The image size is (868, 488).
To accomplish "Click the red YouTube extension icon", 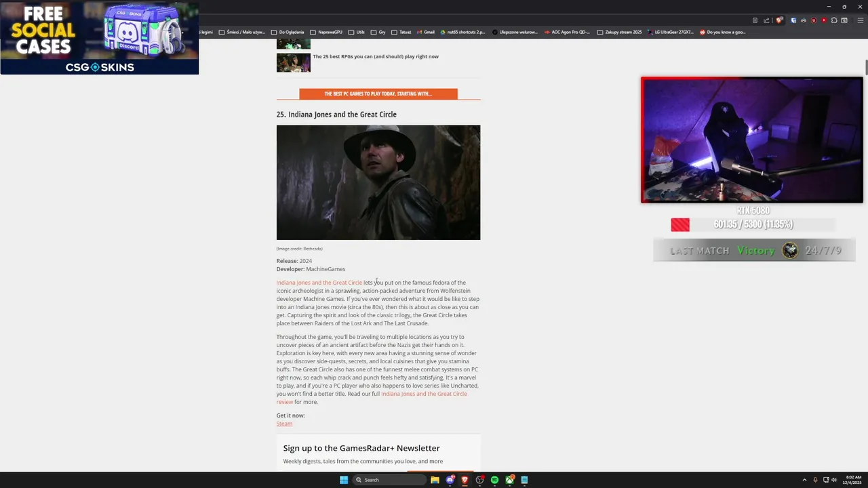I will point(824,20).
